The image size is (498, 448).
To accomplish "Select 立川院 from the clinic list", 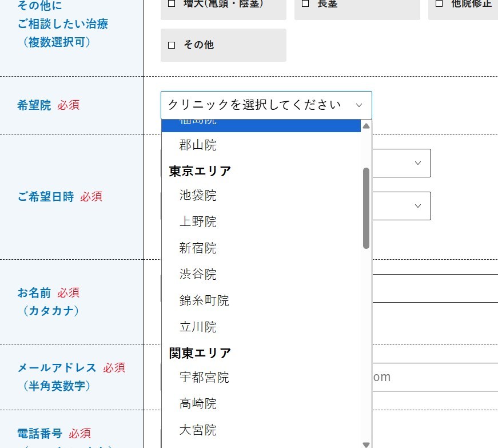I will point(261,327).
